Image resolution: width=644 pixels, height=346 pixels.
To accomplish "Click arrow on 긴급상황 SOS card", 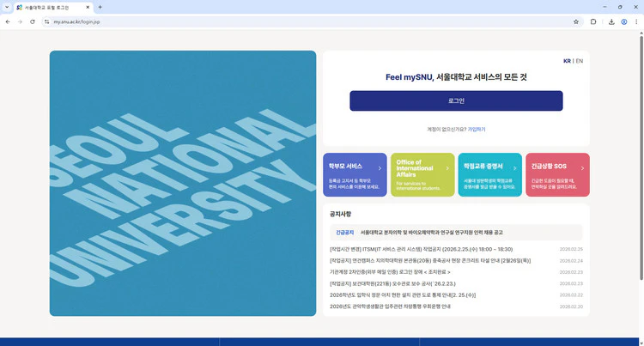I will click(582, 168).
